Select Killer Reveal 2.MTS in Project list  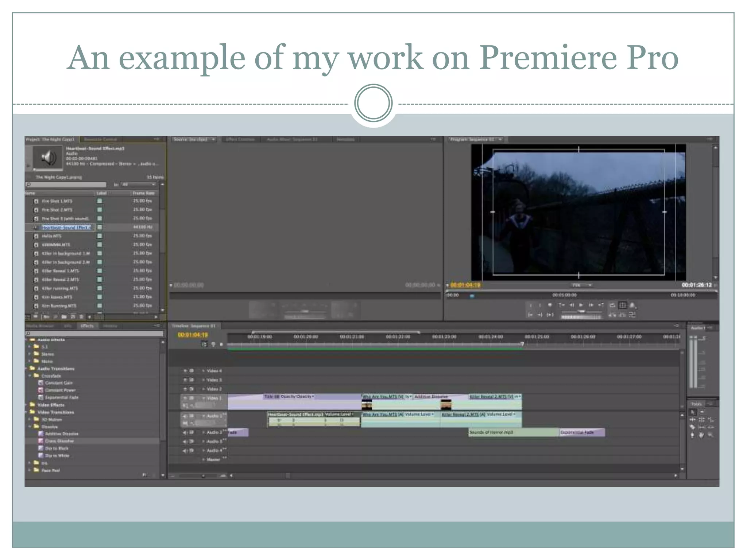(x=60, y=280)
